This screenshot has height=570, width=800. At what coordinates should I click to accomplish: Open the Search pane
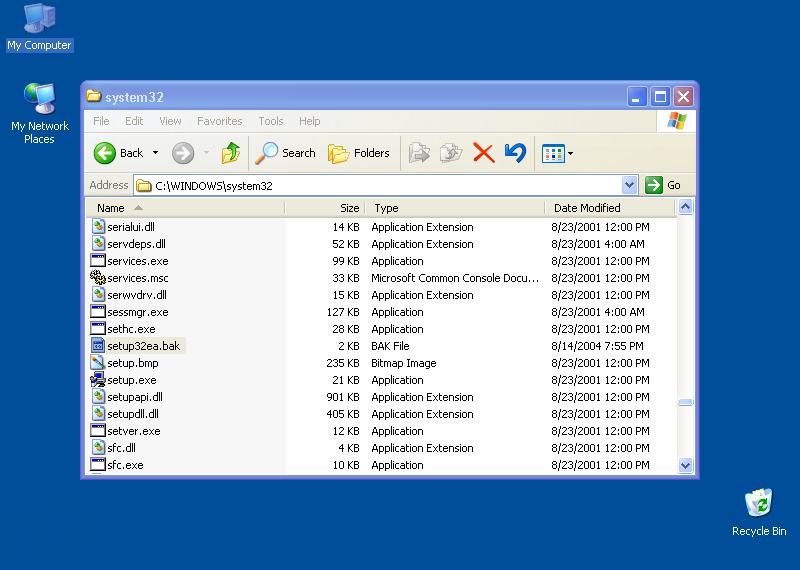(x=286, y=153)
